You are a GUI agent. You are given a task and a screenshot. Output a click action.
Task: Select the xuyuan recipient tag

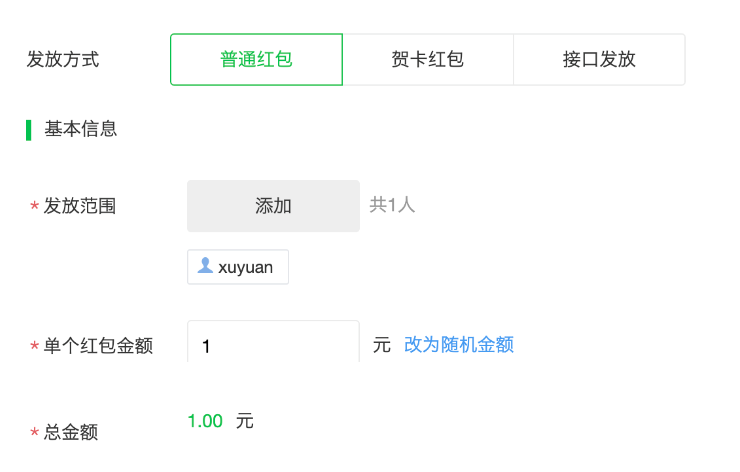click(x=238, y=267)
